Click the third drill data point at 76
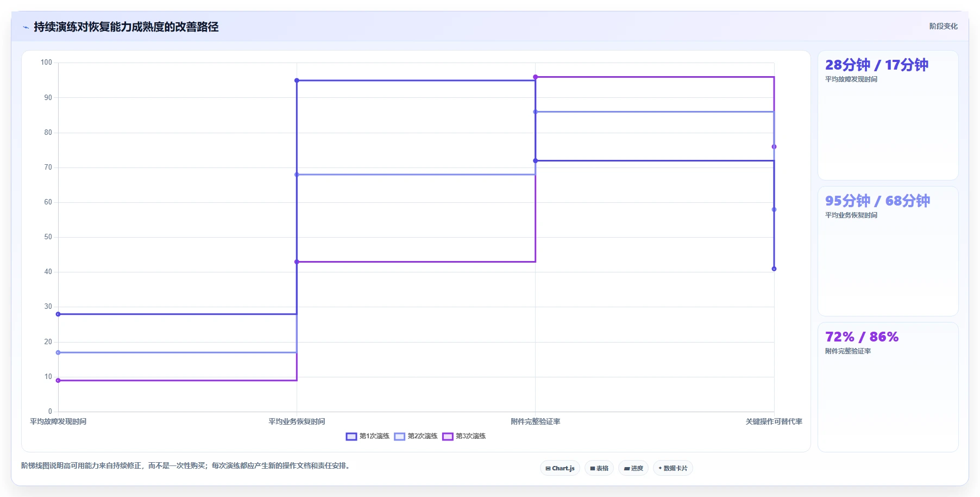 (x=774, y=147)
